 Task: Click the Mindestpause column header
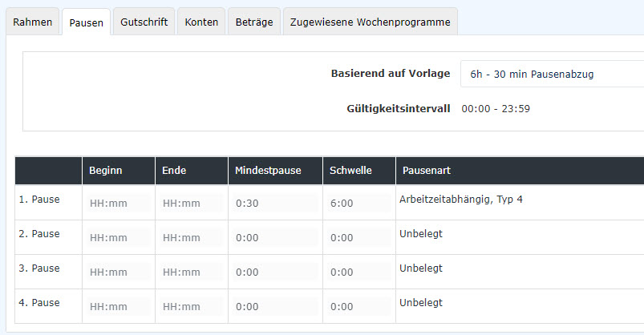[x=268, y=171]
